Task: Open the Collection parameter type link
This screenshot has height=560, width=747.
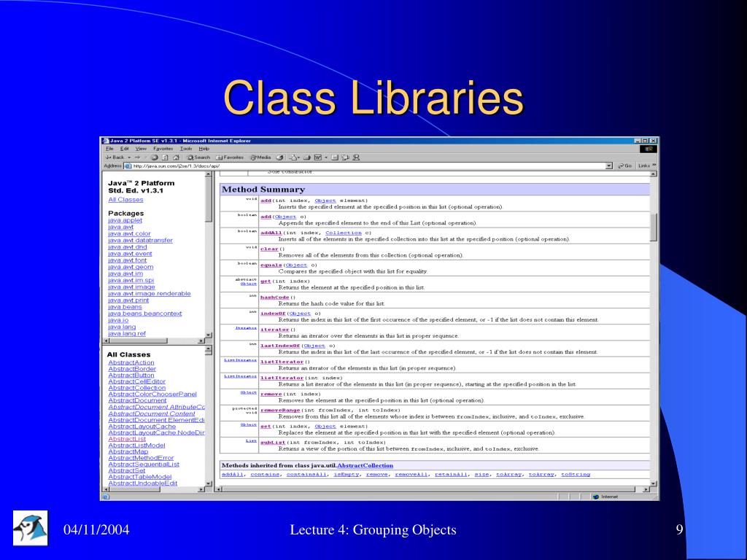Action: point(344,233)
